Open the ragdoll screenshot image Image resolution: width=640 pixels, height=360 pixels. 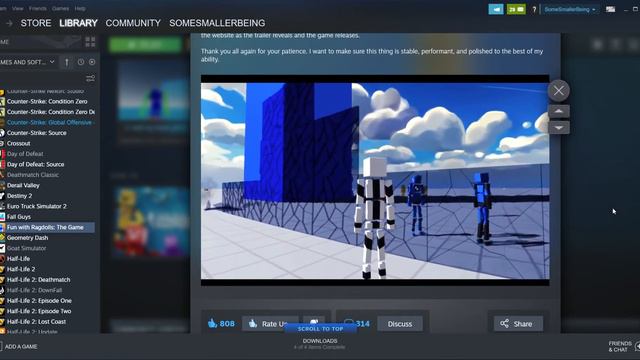coord(375,180)
